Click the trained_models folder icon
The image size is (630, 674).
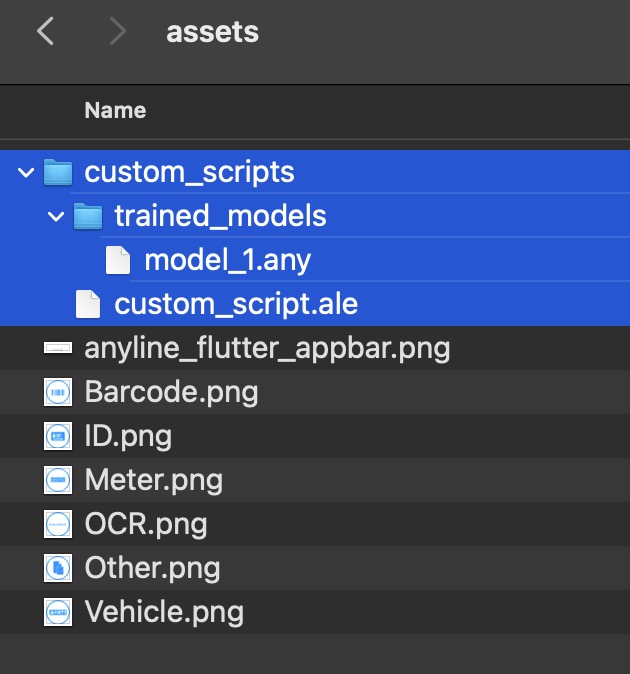(x=89, y=216)
